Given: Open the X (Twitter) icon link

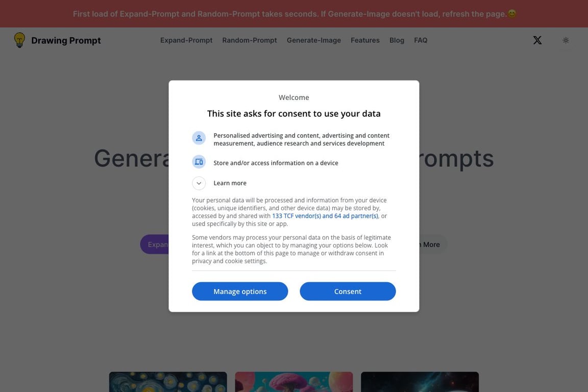Looking at the screenshot, I should click(x=537, y=40).
